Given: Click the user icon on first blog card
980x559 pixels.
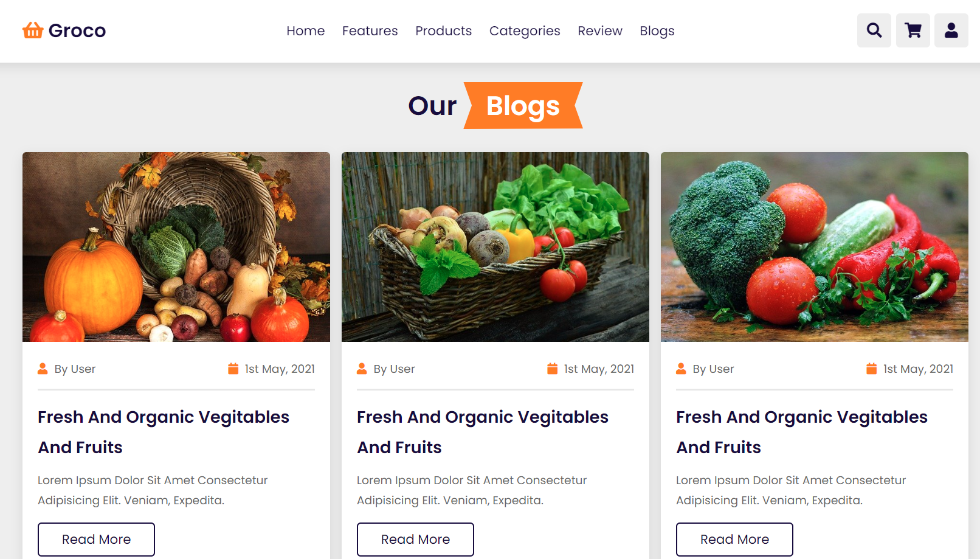Looking at the screenshot, I should (x=43, y=369).
